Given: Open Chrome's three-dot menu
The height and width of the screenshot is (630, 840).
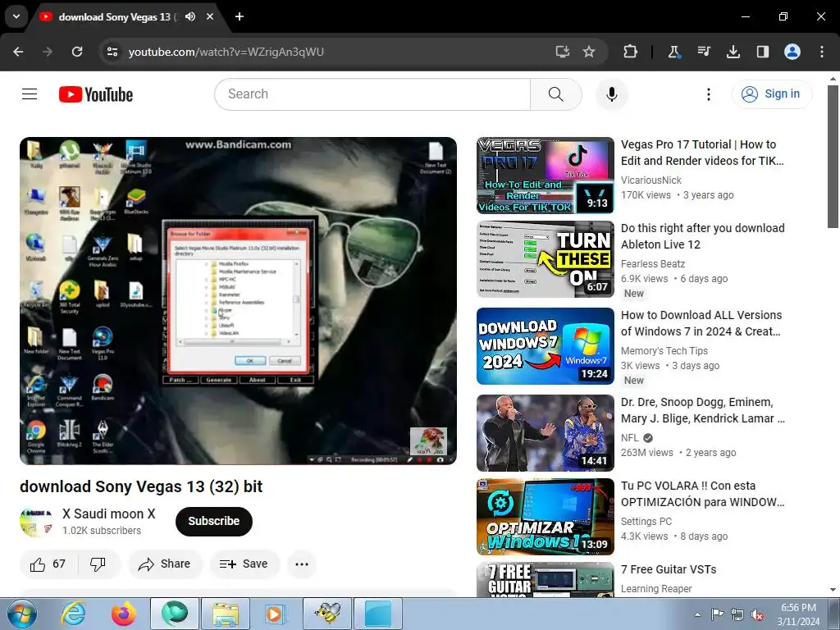Looking at the screenshot, I should tap(822, 52).
